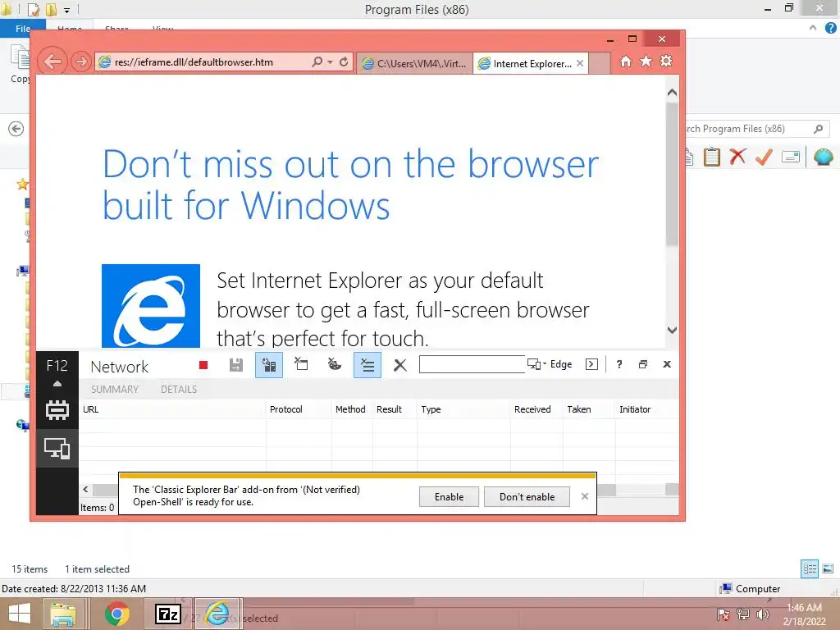
Task: Click the page scrollbar up arrow
Action: click(x=673, y=92)
